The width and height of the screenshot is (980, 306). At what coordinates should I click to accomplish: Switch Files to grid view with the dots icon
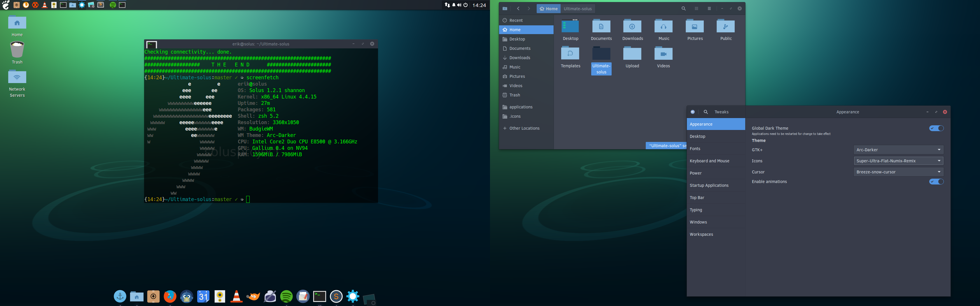[696, 8]
